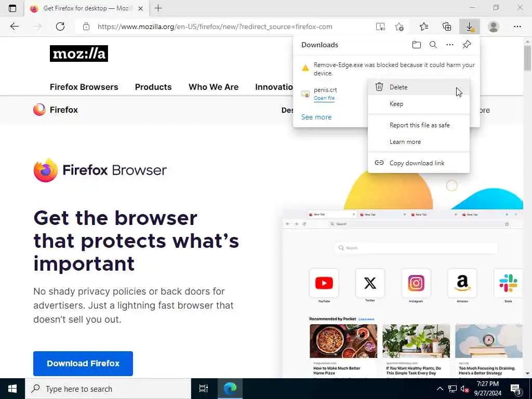Click the penis.crt file icon

pos(305,94)
